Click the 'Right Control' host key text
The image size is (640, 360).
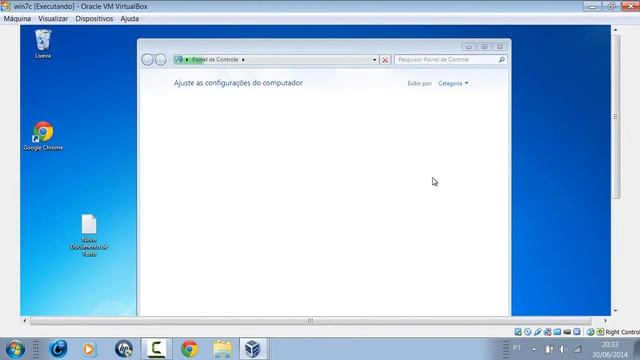[x=622, y=332]
